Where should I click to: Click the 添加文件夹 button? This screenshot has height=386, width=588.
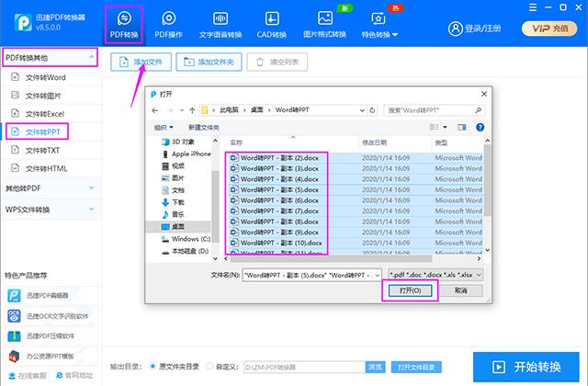[209, 62]
